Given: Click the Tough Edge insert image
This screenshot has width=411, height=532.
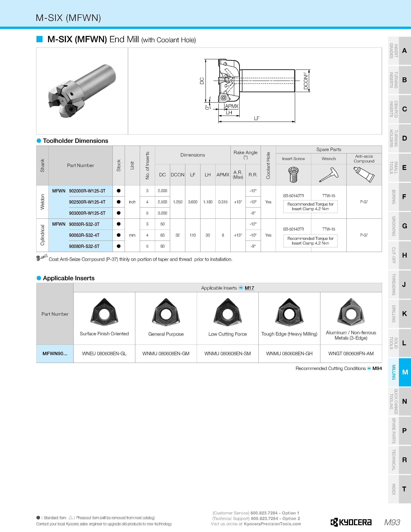Looking at the screenshot, I should tap(289, 312).
